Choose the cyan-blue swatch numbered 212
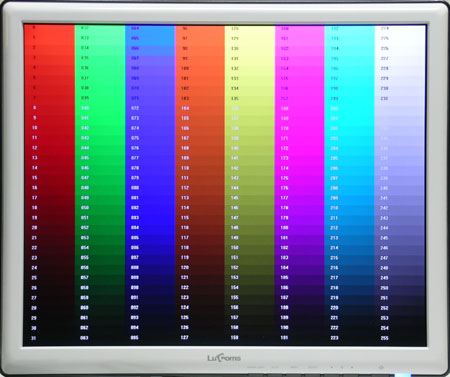The width and height of the screenshot is (450, 377). 349,228
